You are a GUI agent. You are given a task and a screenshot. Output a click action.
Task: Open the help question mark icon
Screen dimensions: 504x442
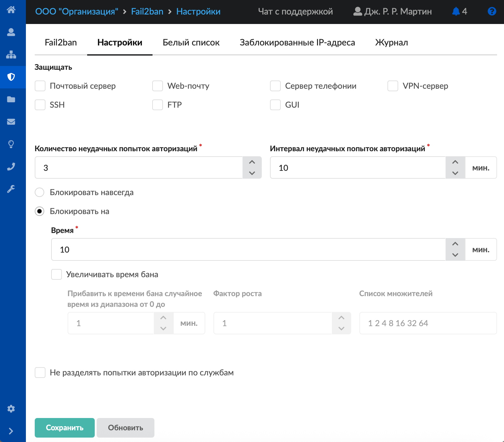coord(492,12)
